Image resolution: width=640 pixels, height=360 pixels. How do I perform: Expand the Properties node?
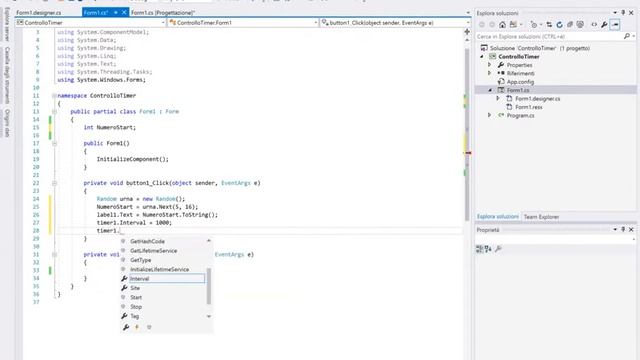tap(489, 64)
